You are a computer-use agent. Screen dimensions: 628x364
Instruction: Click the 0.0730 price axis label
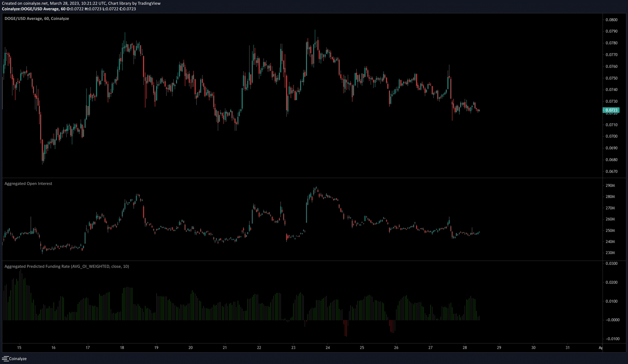point(611,101)
